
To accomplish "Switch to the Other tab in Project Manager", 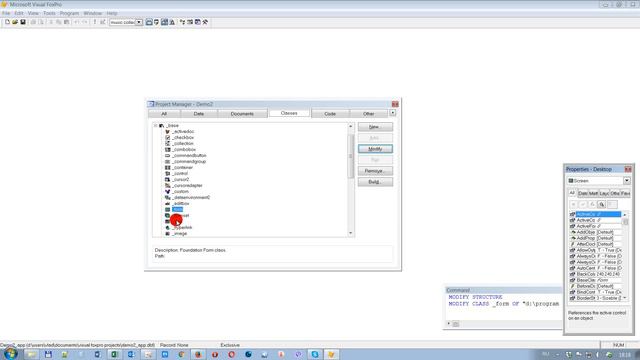I will pos(368,114).
